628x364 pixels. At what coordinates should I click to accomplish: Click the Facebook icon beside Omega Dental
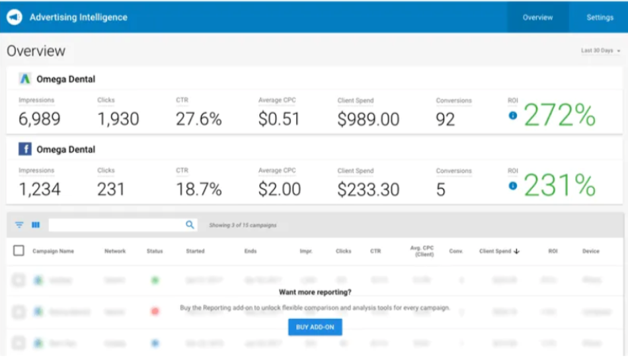click(25, 149)
